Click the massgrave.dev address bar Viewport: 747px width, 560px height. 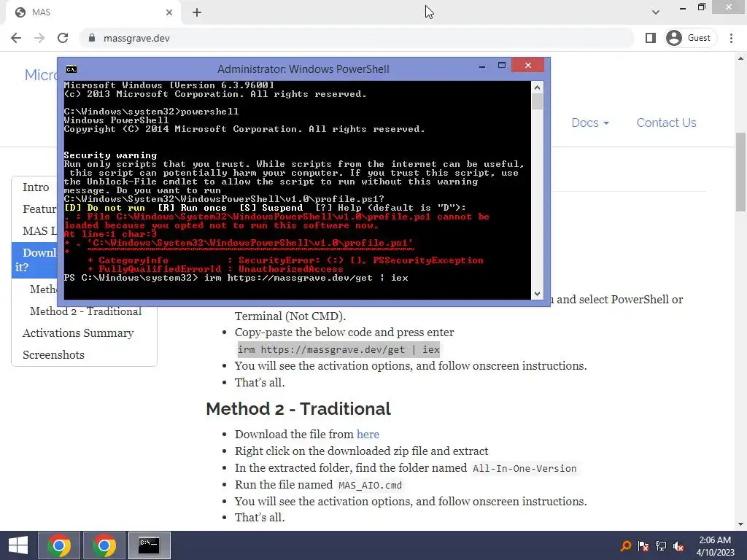pyautogui.click(x=357, y=38)
